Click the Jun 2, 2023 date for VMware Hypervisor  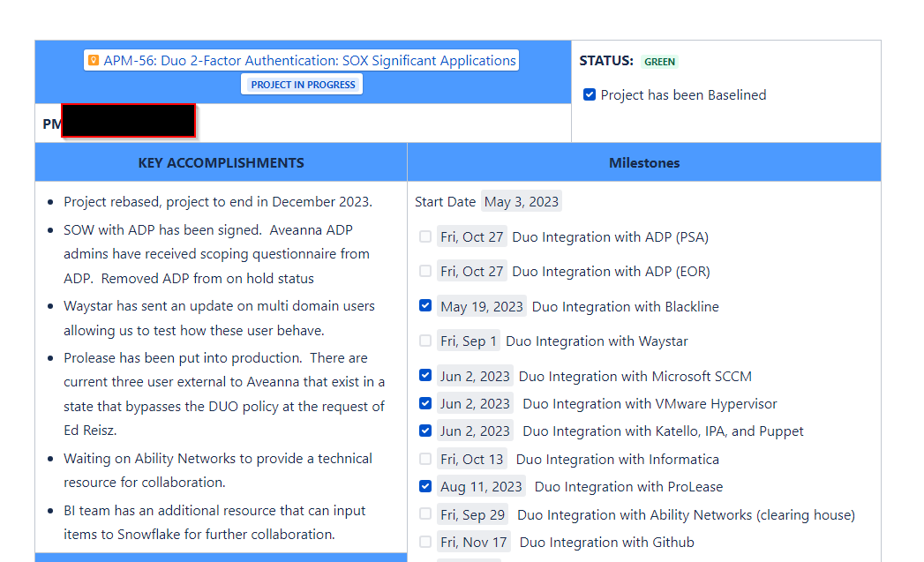pyautogui.click(x=475, y=403)
